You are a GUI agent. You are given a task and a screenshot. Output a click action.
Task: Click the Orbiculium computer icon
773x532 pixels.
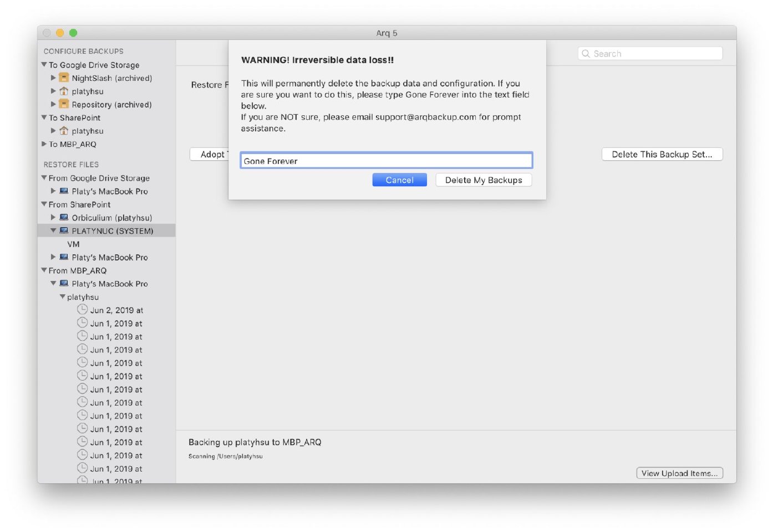tap(64, 218)
